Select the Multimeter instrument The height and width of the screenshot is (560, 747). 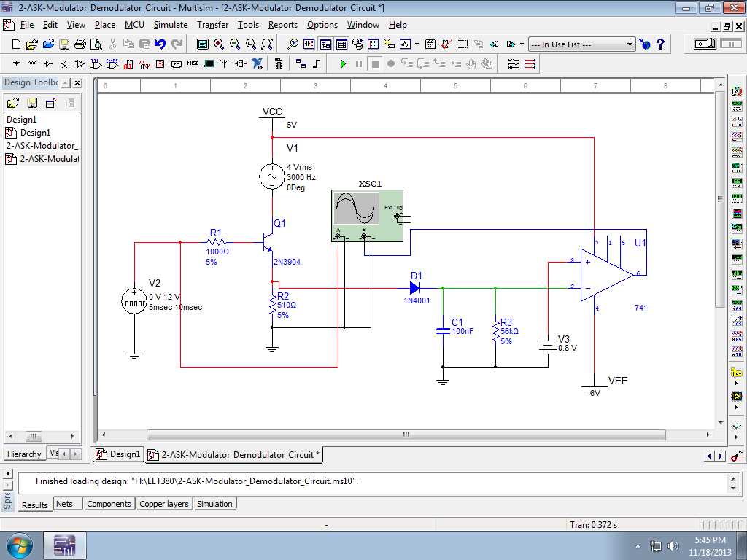(x=737, y=91)
